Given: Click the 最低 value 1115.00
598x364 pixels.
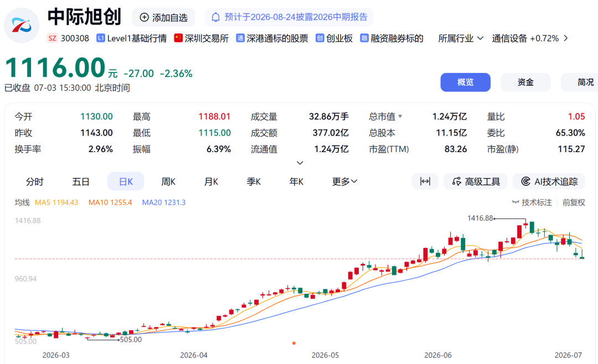Looking at the screenshot, I should click(214, 133).
